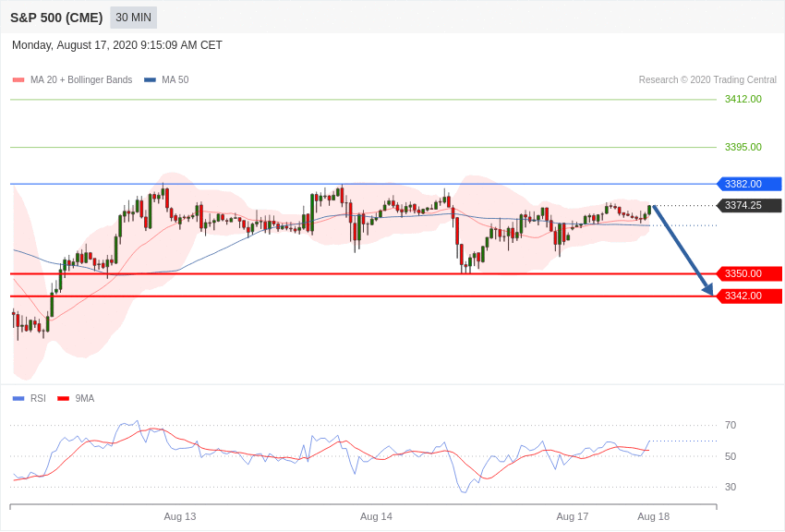785x532 pixels.
Task: Click the 3395.00 resistance level label
Action: pos(743,147)
